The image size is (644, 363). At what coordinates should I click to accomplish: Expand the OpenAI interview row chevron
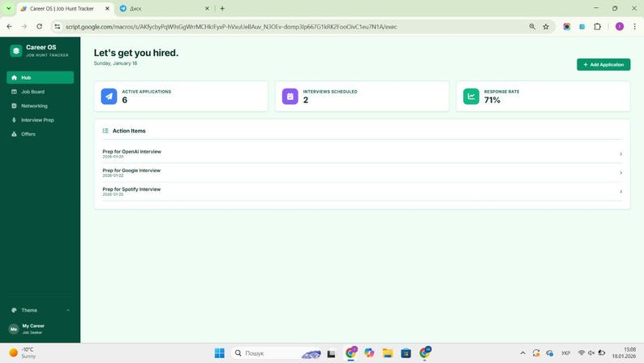(620, 153)
